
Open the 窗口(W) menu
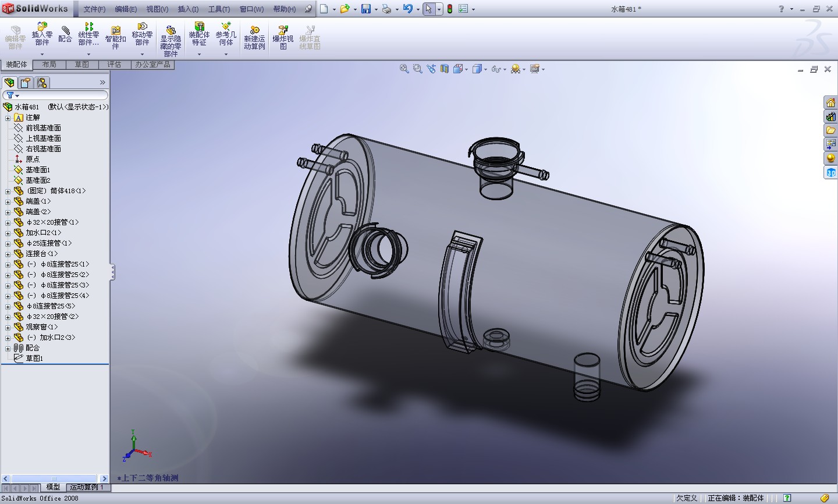coord(251,9)
